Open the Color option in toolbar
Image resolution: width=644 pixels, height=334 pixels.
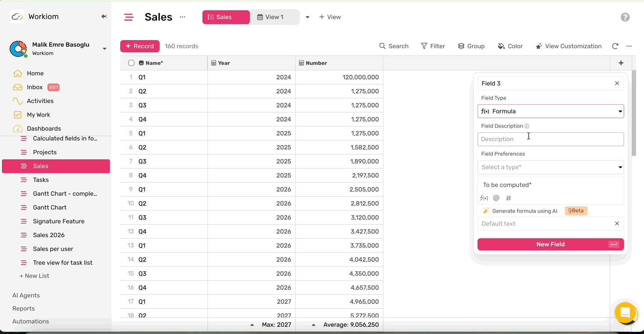tap(510, 46)
